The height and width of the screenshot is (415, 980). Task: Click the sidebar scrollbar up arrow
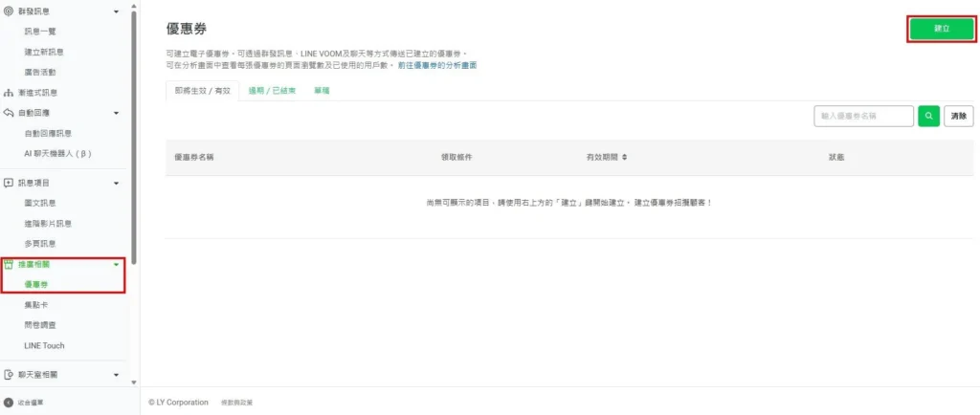pyautogui.click(x=134, y=5)
